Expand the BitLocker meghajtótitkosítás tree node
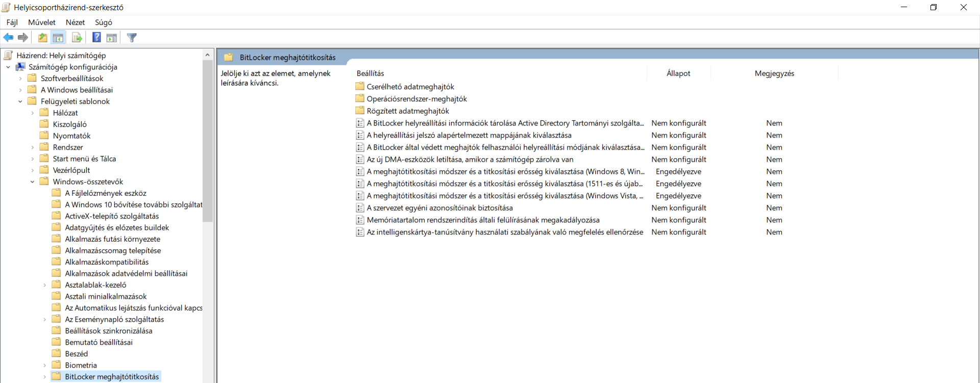The width and height of the screenshot is (980, 383). (x=45, y=376)
